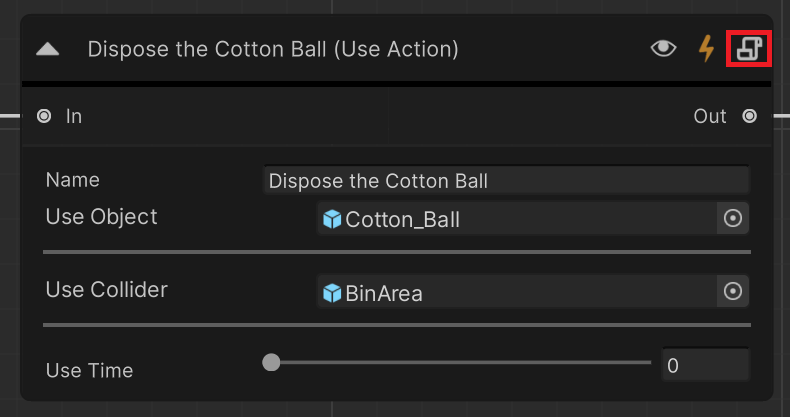The image size is (790, 417).
Task: Toggle the eye visibility icon in node header
Action: pos(663,48)
